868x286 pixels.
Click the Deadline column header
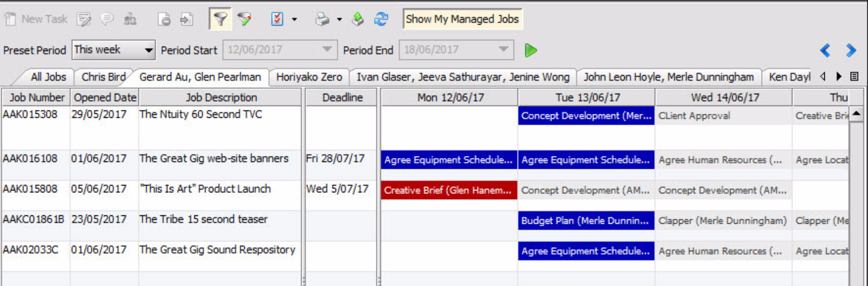(342, 98)
